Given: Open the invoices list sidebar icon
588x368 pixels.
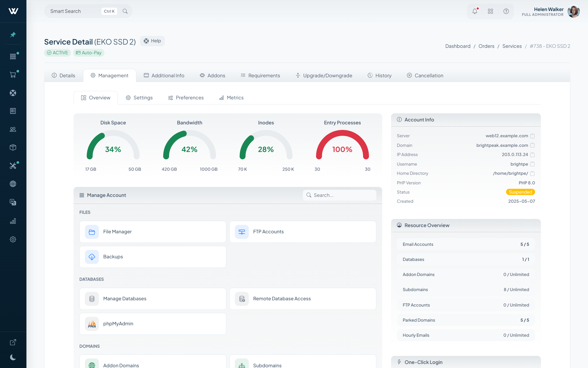Looking at the screenshot, I should tap(13, 111).
